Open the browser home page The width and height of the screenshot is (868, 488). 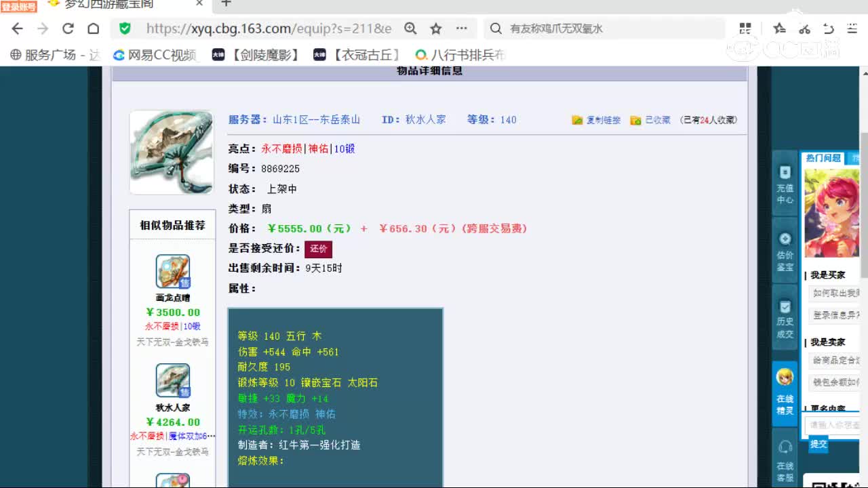pyautogui.click(x=94, y=28)
